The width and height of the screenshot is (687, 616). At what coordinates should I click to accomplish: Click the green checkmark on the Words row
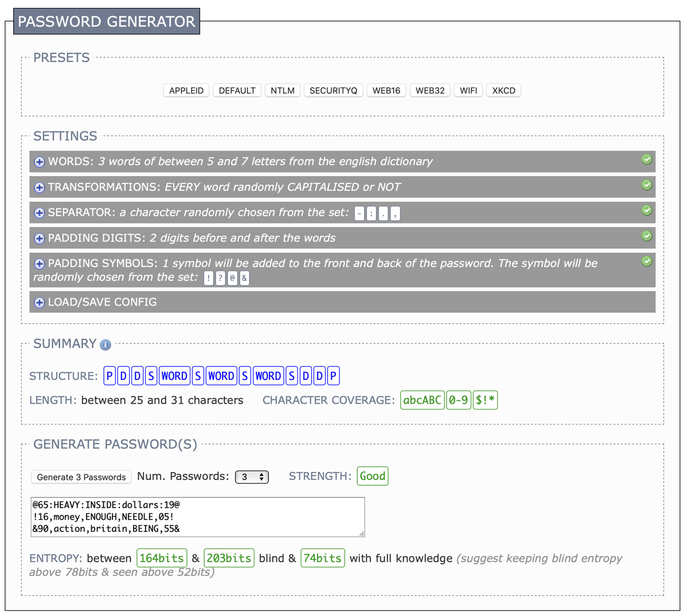point(646,159)
